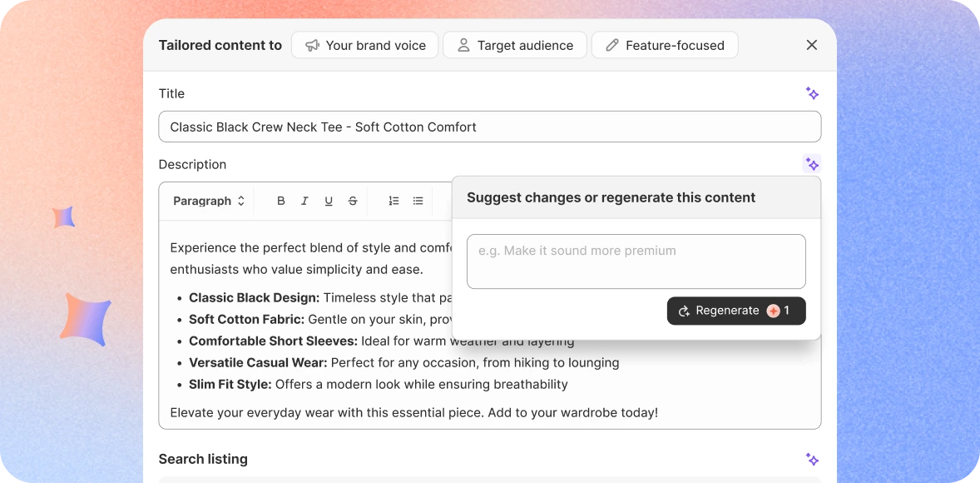Click the megaphone icon in brand voice chip
This screenshot has width=980, height=483.
click(312, 45)
